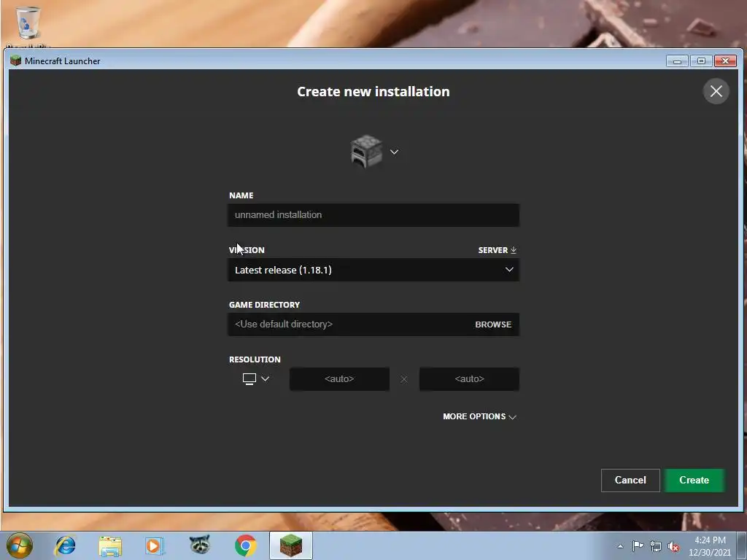This screenshot has height=560, width=747.
Task: Launch Internet Explorer from taskbar
Action: point(65,545)
